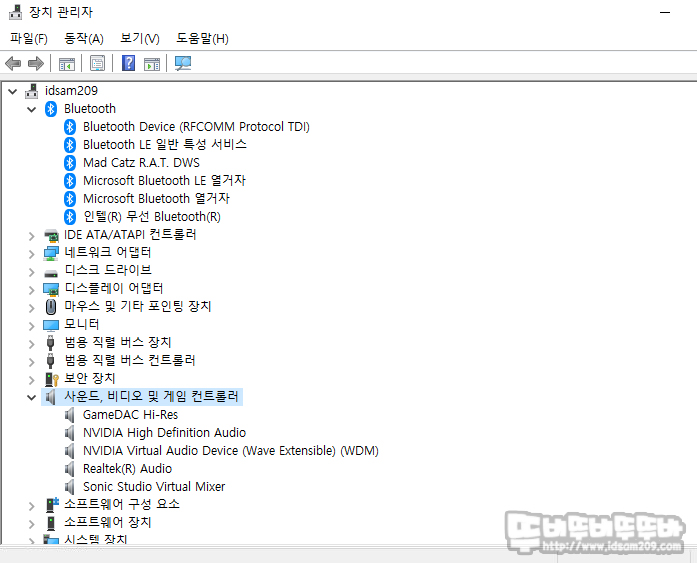Click the Realtek(R) Audio speaker icon
The height and width of the screenshot is (563, 697).
[69, 469]
